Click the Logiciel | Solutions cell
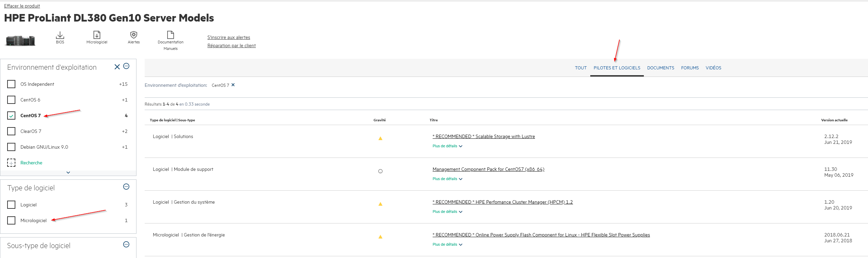868x258 pixels. tap(173, 136)
